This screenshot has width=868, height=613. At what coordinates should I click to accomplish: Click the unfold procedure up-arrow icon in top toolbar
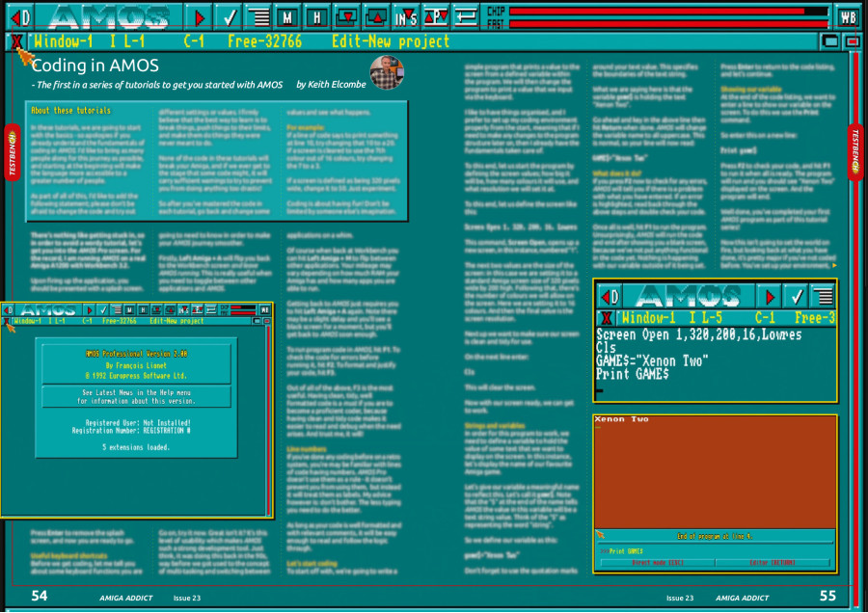(x=376, y=17)
